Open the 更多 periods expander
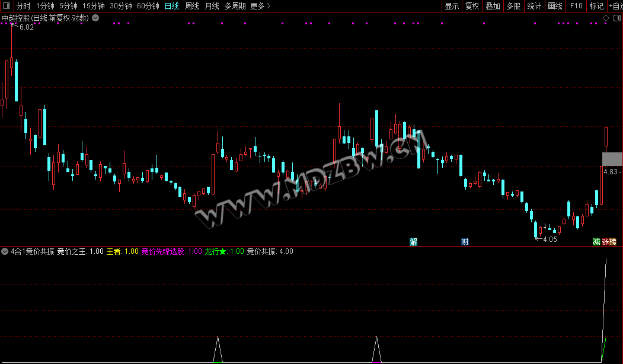 pos(261,6)
